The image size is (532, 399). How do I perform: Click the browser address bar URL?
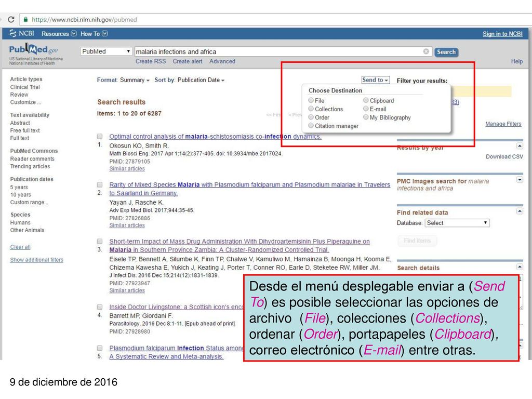click(x=84, y=20)
